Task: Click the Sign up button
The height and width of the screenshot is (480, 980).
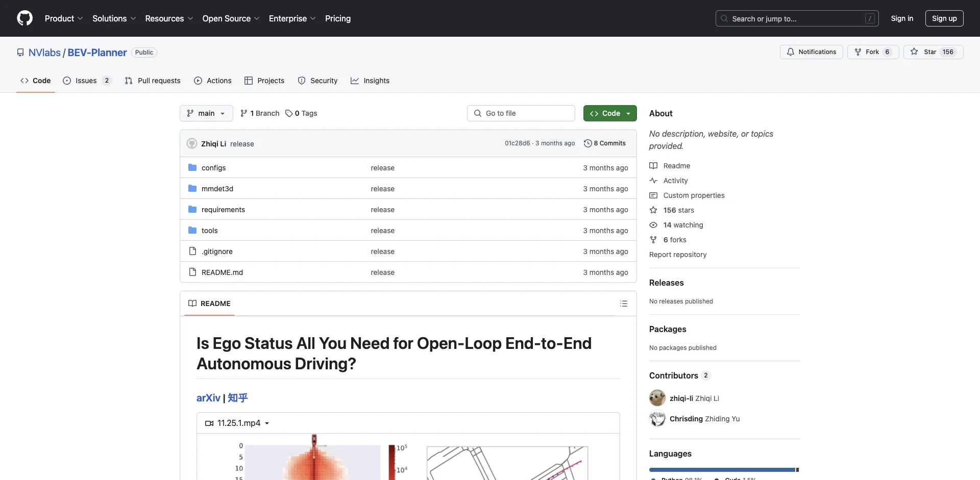Action: point(944,18)
